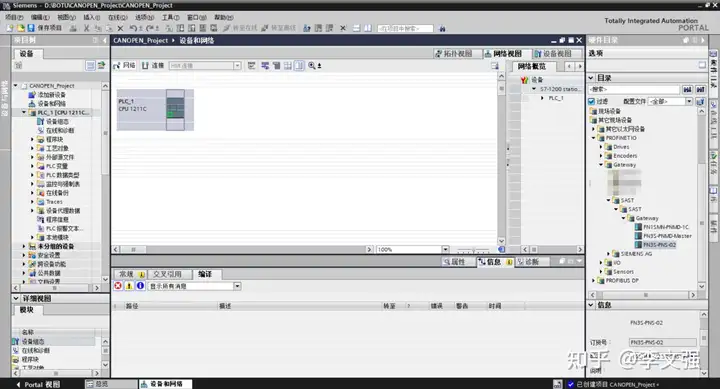Image resolution: width=720 pixels, height=389 pixels.
Task: Toggle red error message filter icon
Action: tap(118, 286)
